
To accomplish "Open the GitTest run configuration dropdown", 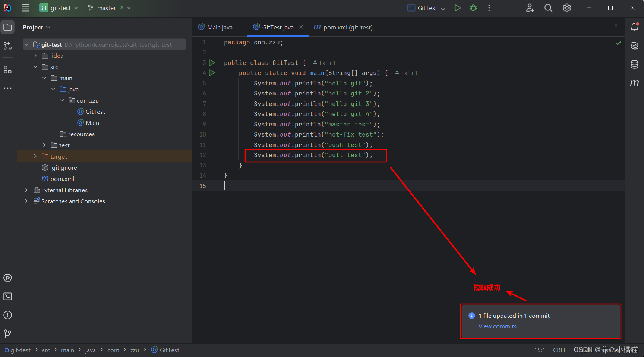I will (426, 8).
